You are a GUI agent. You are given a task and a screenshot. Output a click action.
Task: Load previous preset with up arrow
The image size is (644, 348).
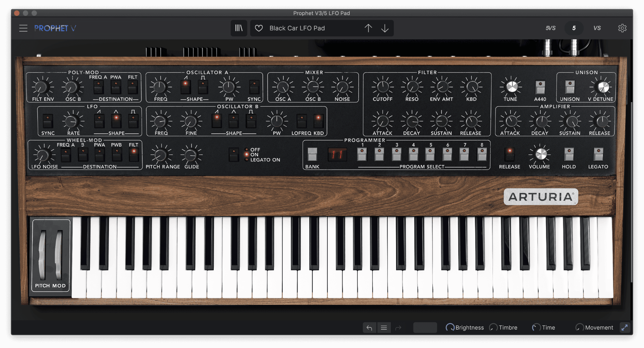368,28
